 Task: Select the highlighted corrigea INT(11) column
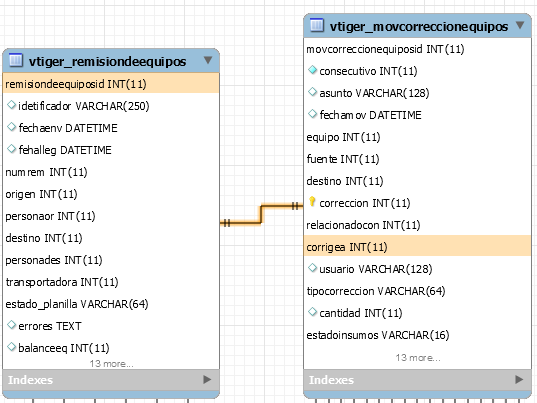(x=417, y=246)
